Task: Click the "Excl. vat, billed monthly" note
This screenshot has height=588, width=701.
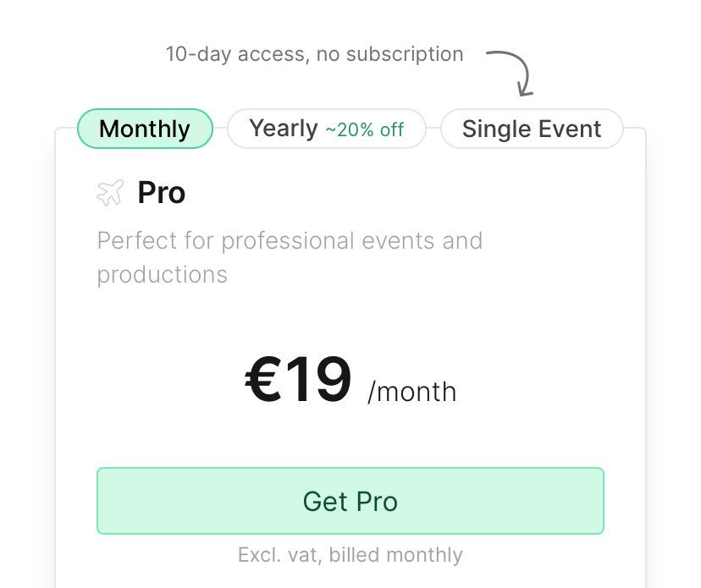Action: tap(350, 555)
